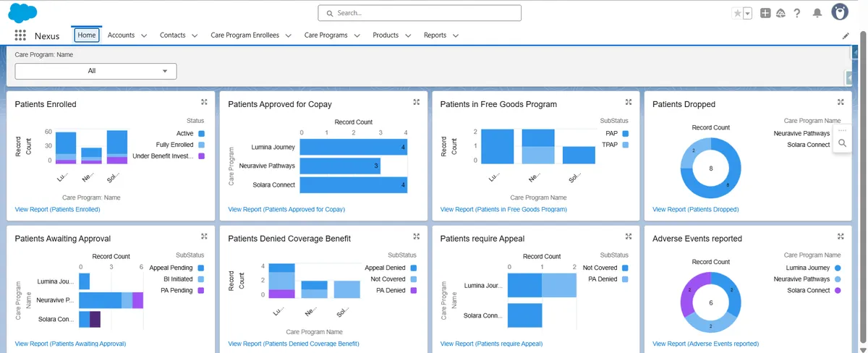
Task: Expand the Products tab chevron menu
Action: tap(408, 35)
